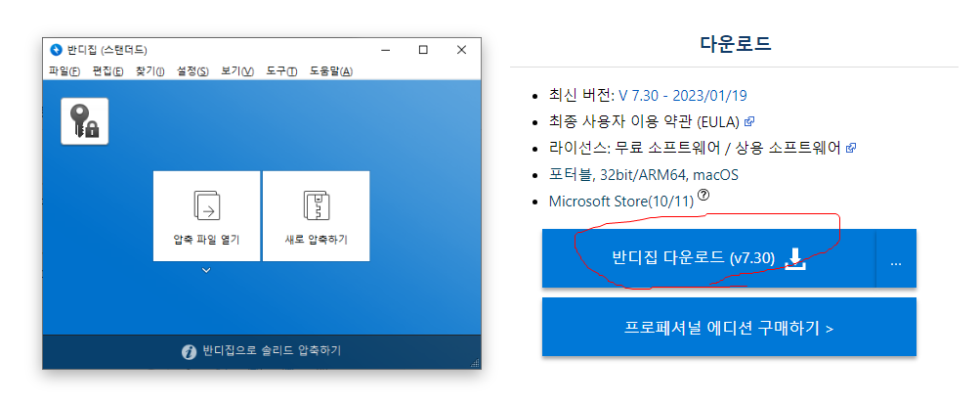
Task: Expand the chevron below 압축 파일 열기
Action: click(x=206, y=270)
